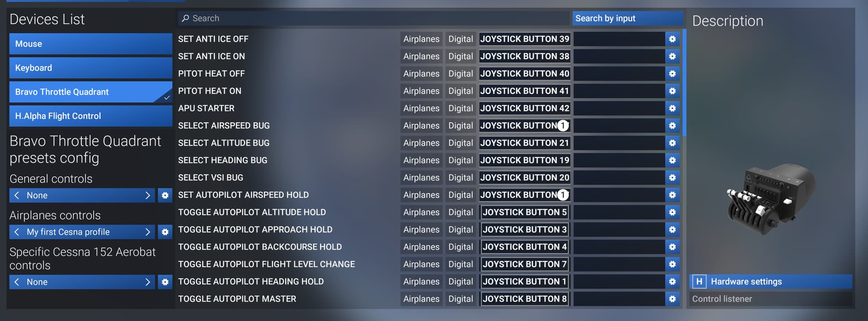Click JOYSTICK BUTTON 3 binding for APPROACH HOLD

(525, 229)
